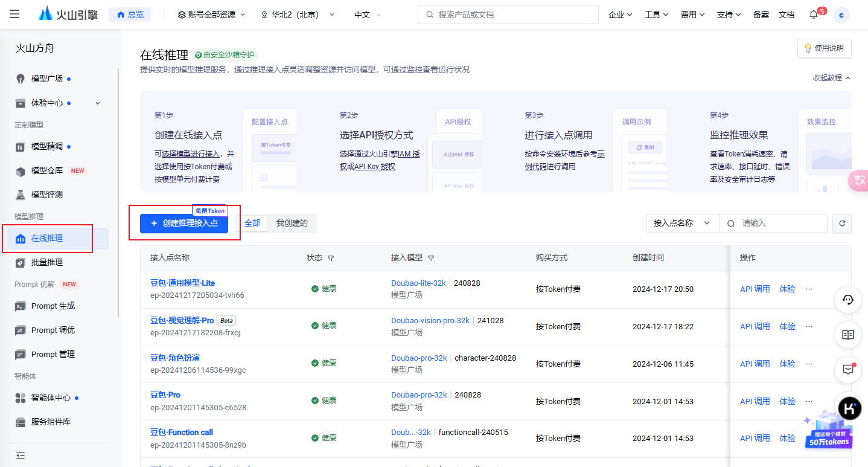Click the 50万tokens gift banner
868x467 pixels.
pos(828,431)
